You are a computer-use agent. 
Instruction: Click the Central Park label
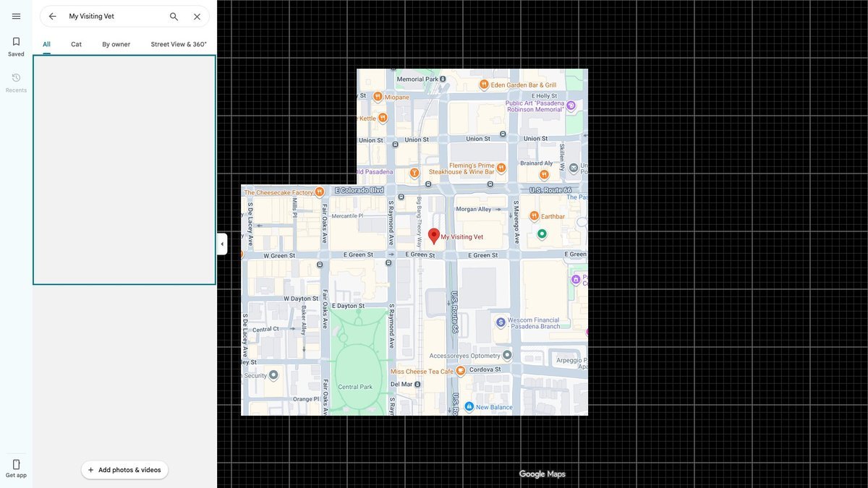[x=355, y=387]
